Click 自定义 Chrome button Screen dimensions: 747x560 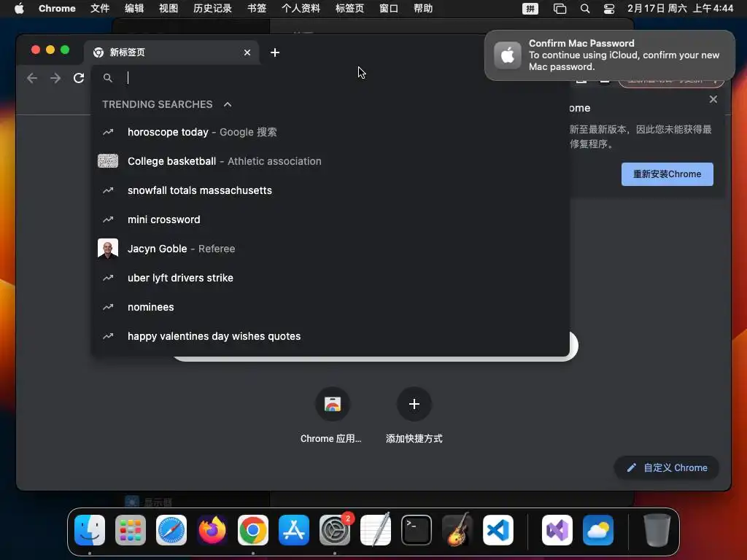pyautogui.click(x=667, y=467)
